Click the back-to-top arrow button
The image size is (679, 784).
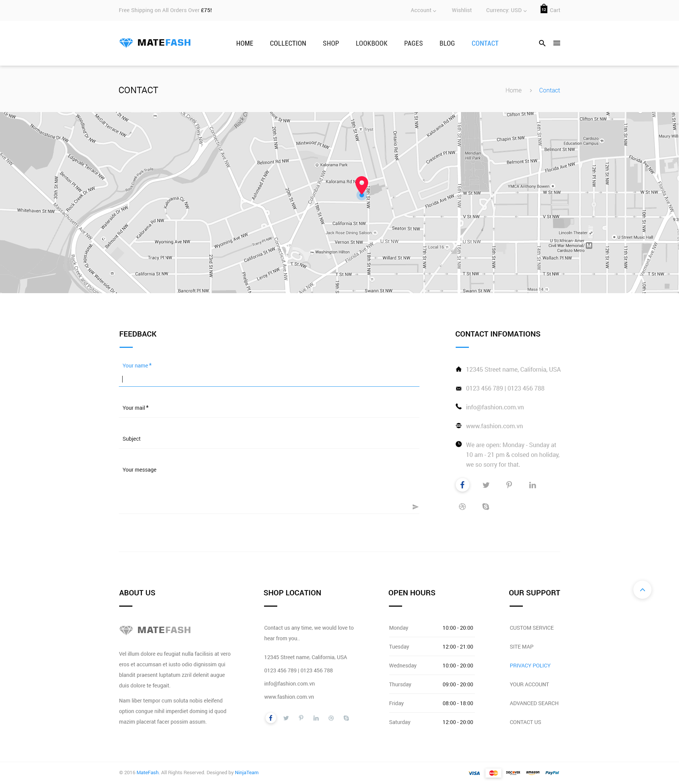click(x=642, y=590)
